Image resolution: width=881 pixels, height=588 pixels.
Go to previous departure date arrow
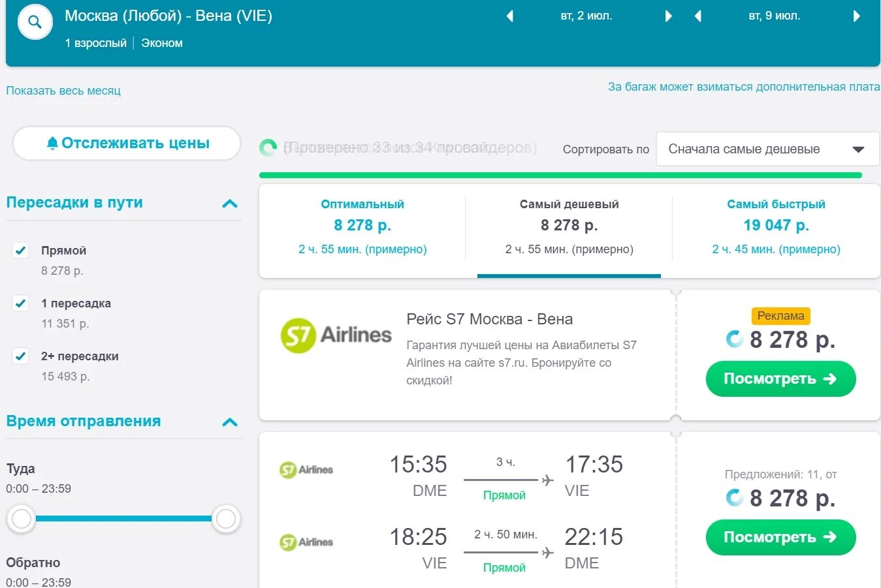click(510, 16)
